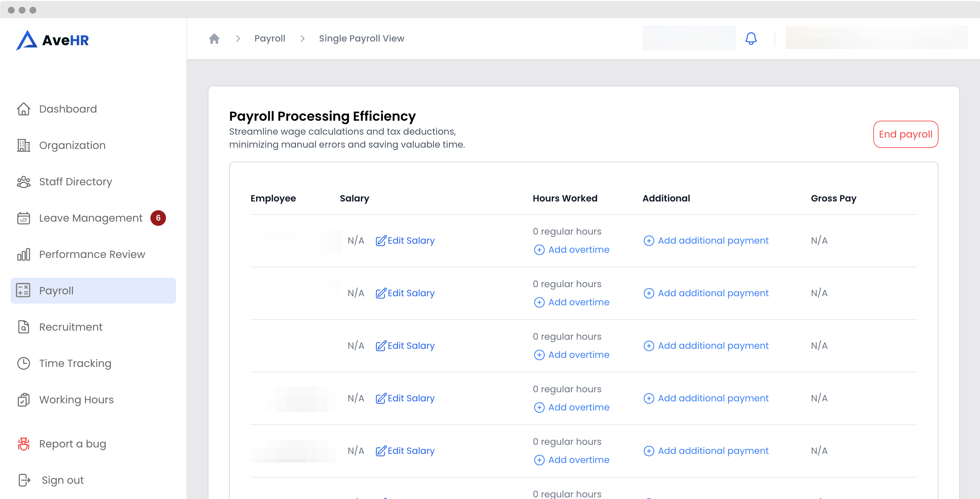Viewport: 980px width, 499px height.
Task: Click the Dashboard house icon in sidebar
Action: 24,109
